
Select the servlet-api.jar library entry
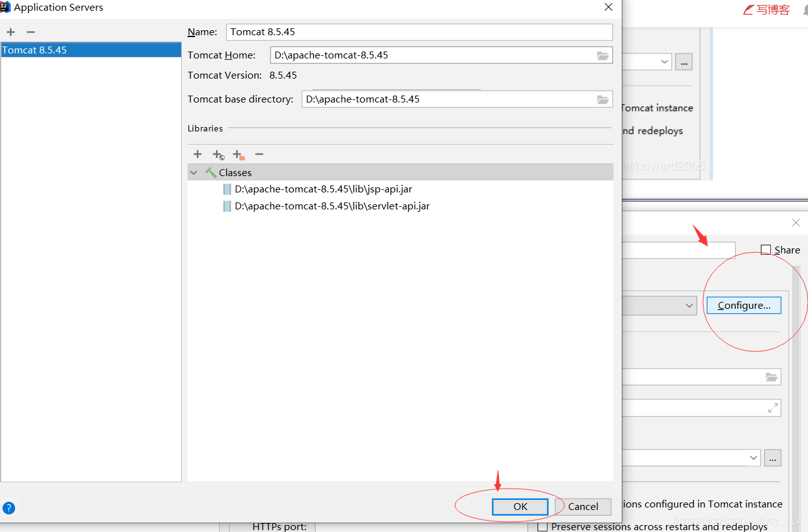pyautogui.click(x=332, y=206)
